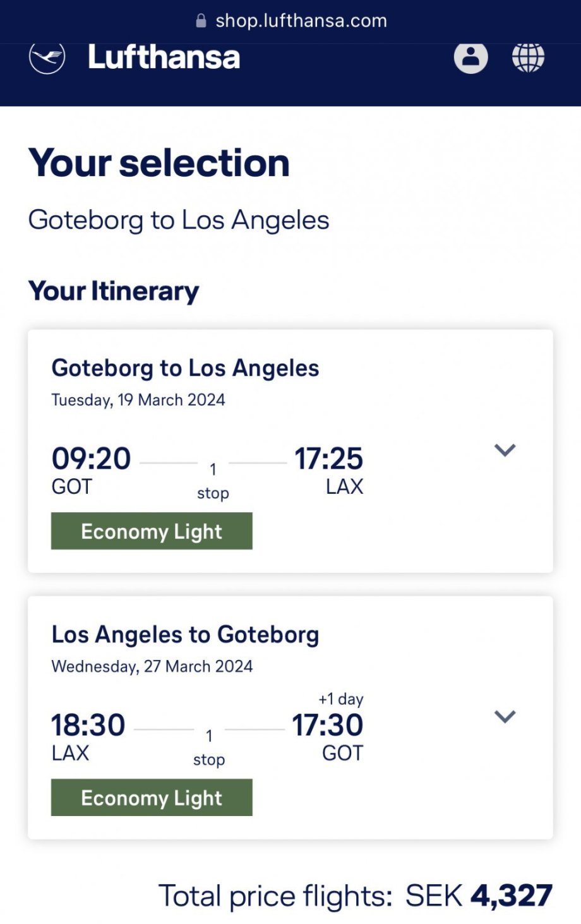Expand the Goteborg to Los Angeles flight details
This screenshot has height=924, width=581.
pyautogui.click(x=505, y=450)
